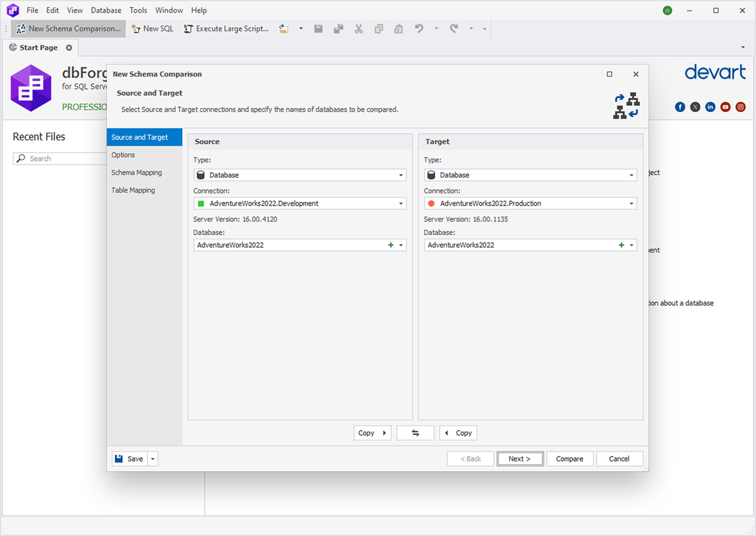Open the Redo history dropdown arrow
Image resolution: width=756 pixels, height=536 pixels.
coord(471,28)
